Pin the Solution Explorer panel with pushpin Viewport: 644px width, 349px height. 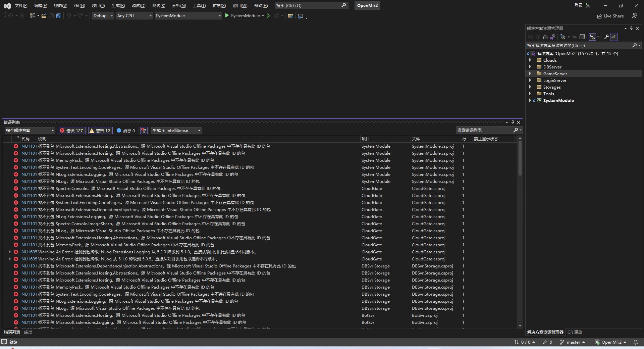tap(631, 29)
